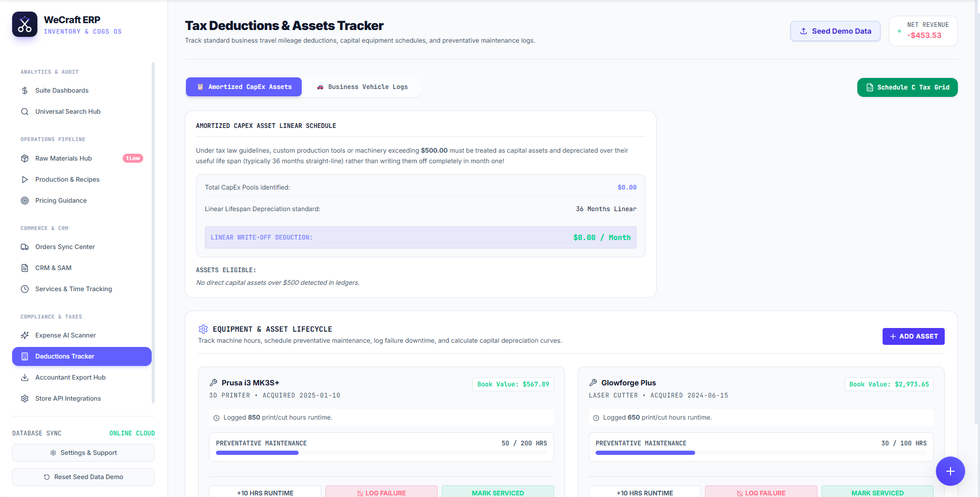Open the Business Vehicle Logs tab
980x497 pixels.
tap(362, 87)
